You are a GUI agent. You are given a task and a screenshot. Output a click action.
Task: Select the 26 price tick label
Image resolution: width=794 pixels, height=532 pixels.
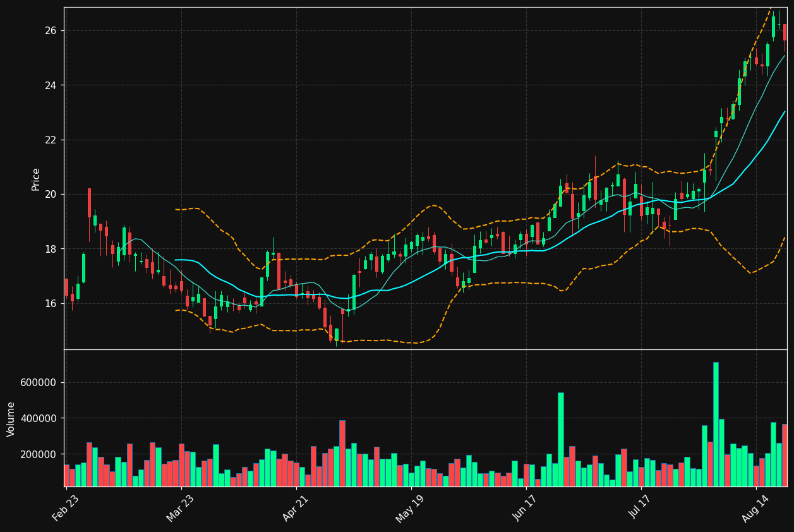tap(51, 31)
